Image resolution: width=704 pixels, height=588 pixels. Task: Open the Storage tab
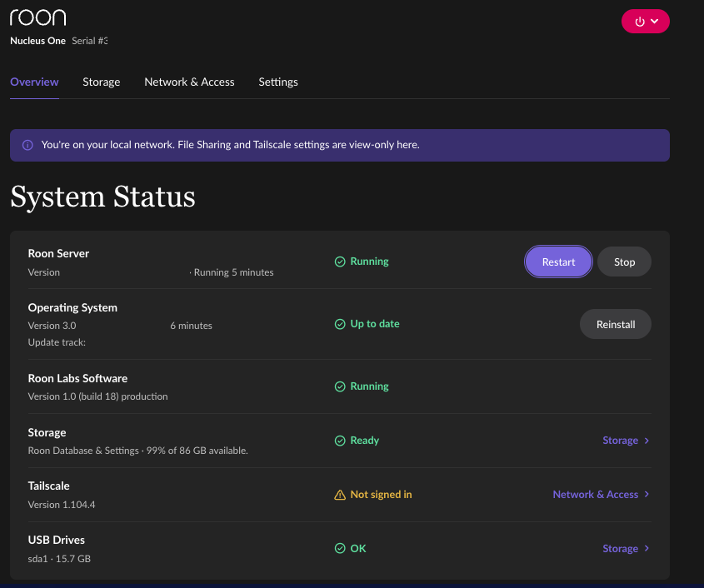point(101,82)
